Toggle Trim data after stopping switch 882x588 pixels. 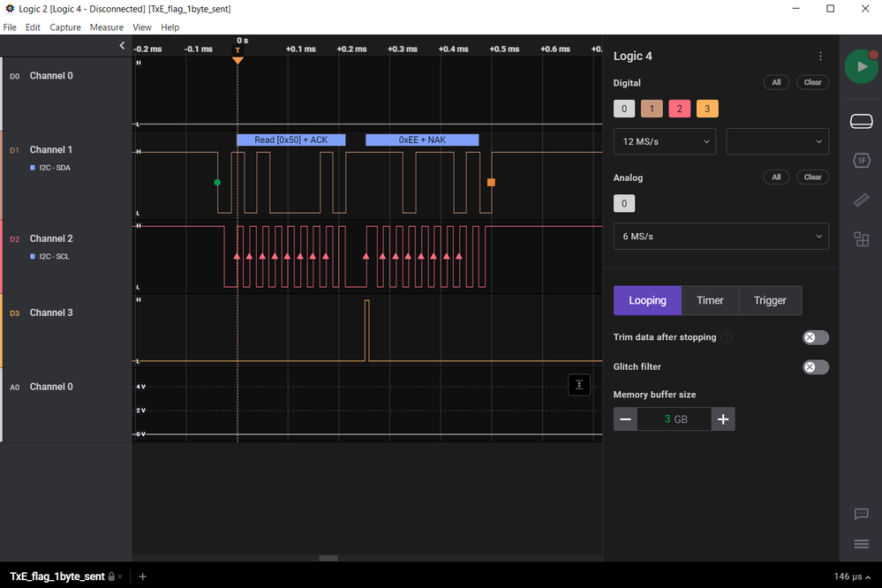point(815,337)
